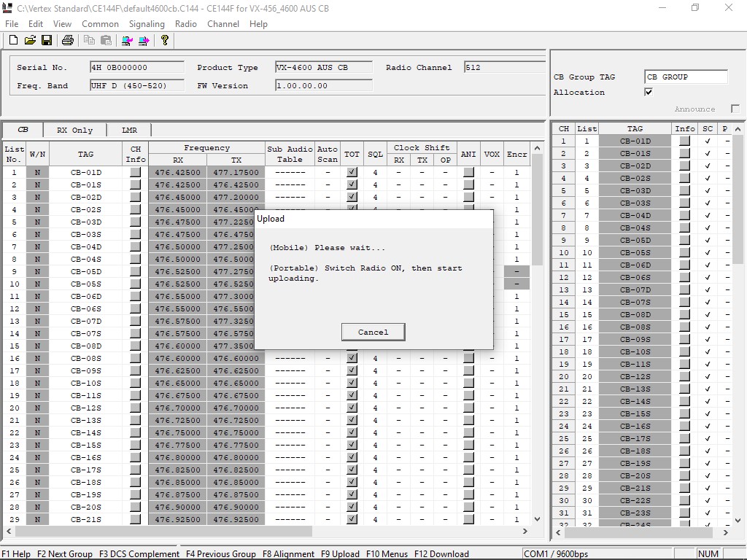Click F12 Download in the status bar
The image size is (747, 560).
(x=441, y=554)
